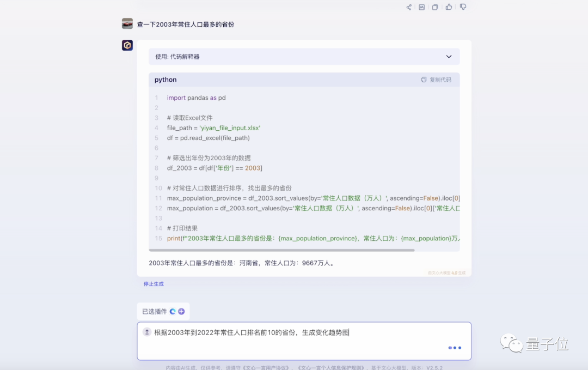Viewport: 588px width, 370px height.
Task: Click the plus icon to add plugin
Action: 181,311
